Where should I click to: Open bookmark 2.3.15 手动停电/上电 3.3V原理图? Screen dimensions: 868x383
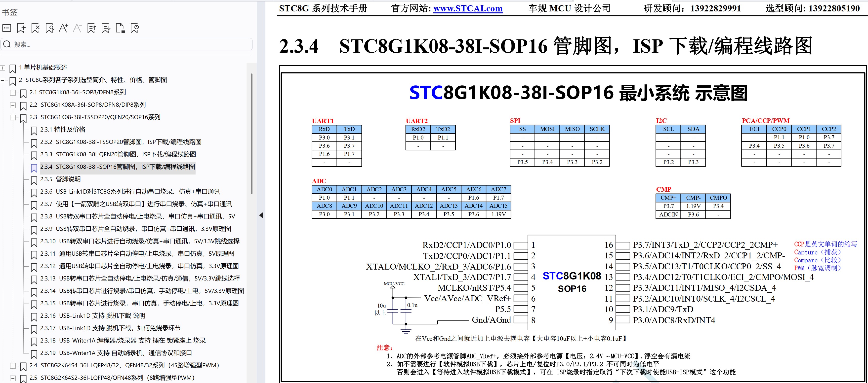(139, 303)
